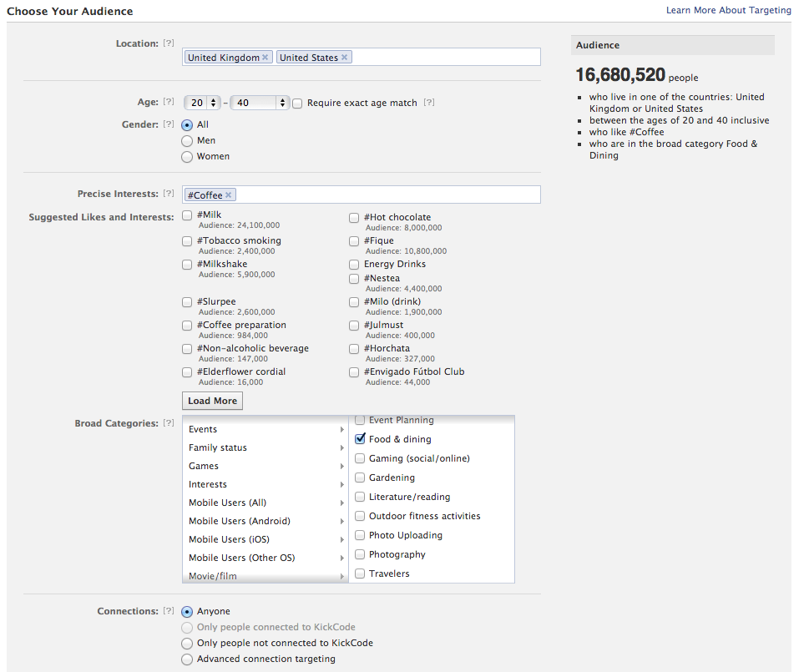Select Anyone connection option
Viewport: 804px width, 672px height.
[x=187, y=612]
